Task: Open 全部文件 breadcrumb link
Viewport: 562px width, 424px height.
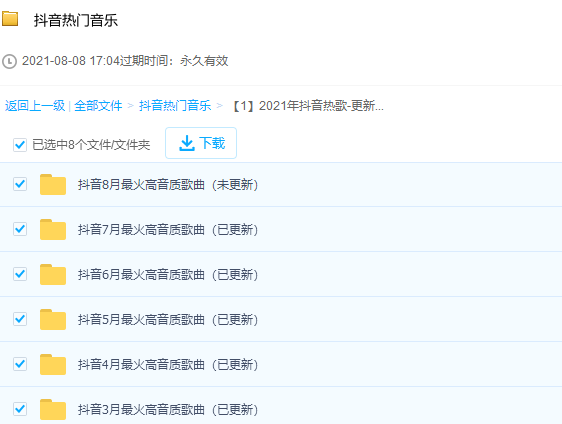Action: tap(98, 106)
